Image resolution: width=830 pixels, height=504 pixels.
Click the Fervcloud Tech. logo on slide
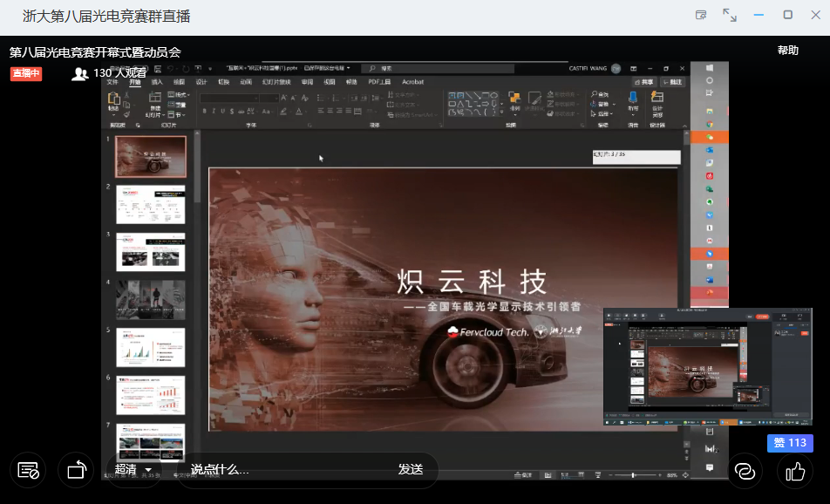pos(488,332)
